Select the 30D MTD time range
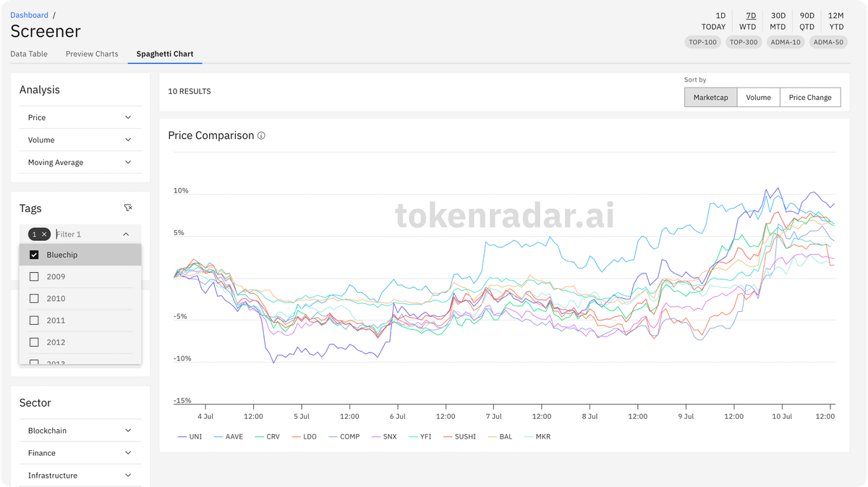 coord(778,21)
